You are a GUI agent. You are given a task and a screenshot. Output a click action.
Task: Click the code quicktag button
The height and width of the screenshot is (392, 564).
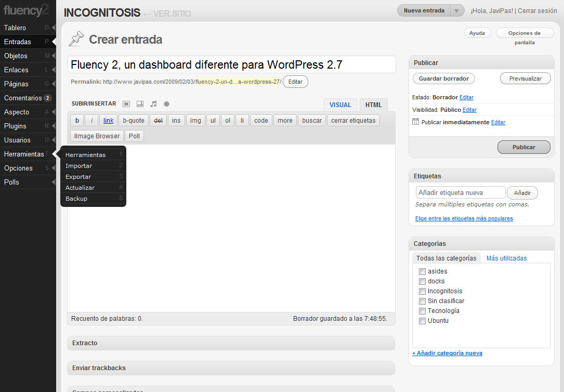click(x=261, y=121)
